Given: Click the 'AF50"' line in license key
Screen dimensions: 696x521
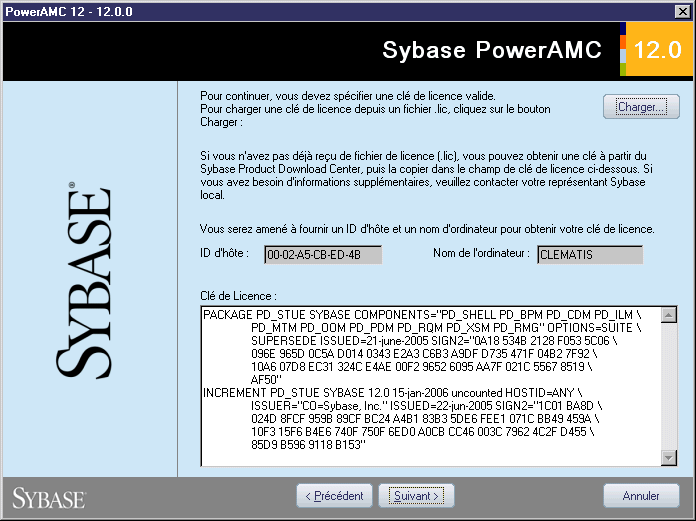Looking at the screenshot, I should point(266,380).
